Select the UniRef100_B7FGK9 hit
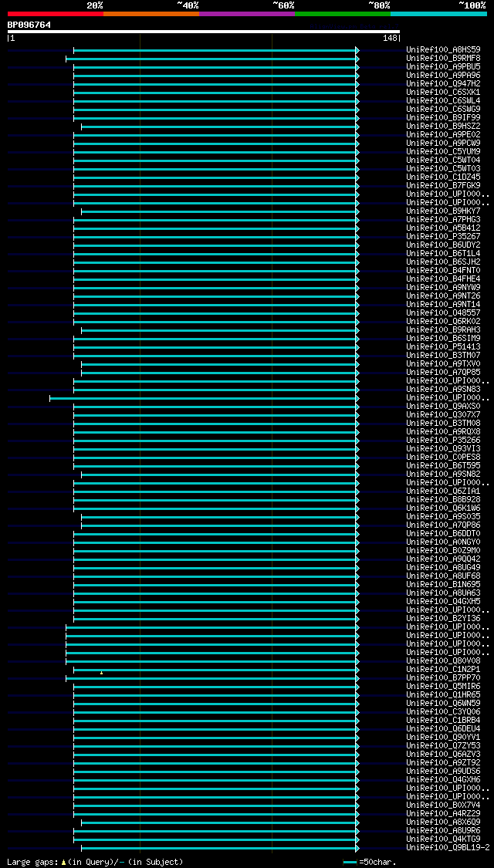This screenshot has width=494, height=868. point(443,185)
